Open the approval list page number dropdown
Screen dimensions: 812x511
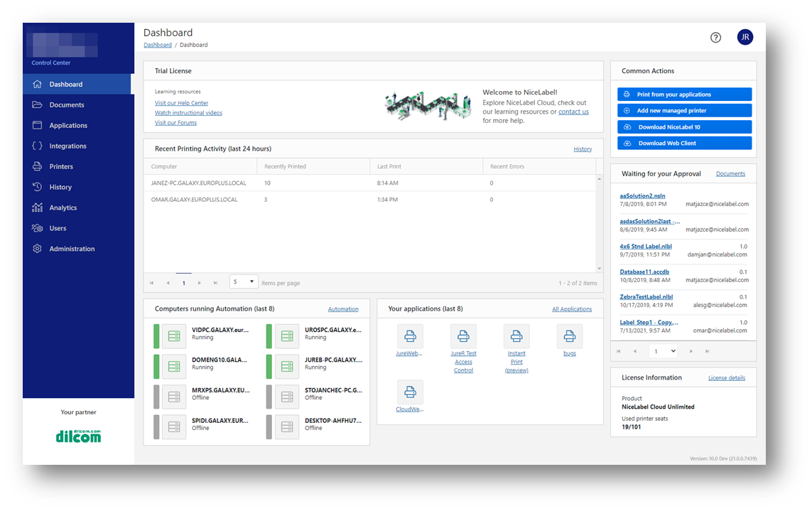(x=664, y=351)
